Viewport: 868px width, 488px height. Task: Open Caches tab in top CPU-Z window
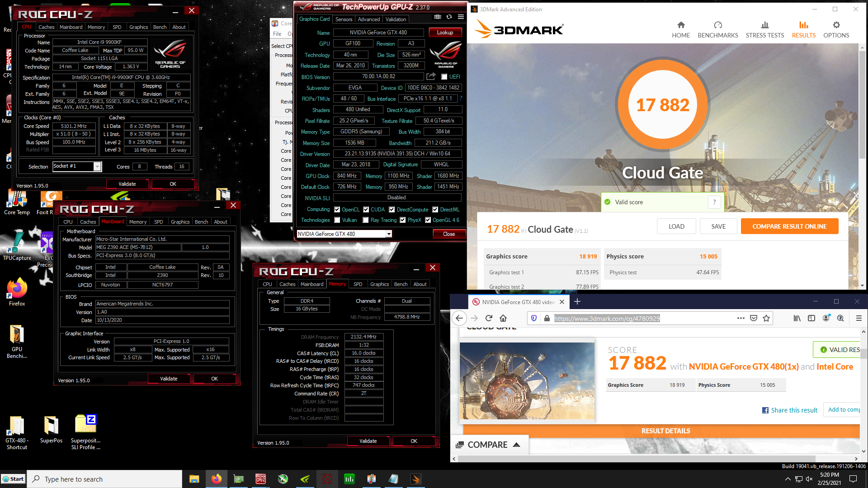[x=46, y=27]
